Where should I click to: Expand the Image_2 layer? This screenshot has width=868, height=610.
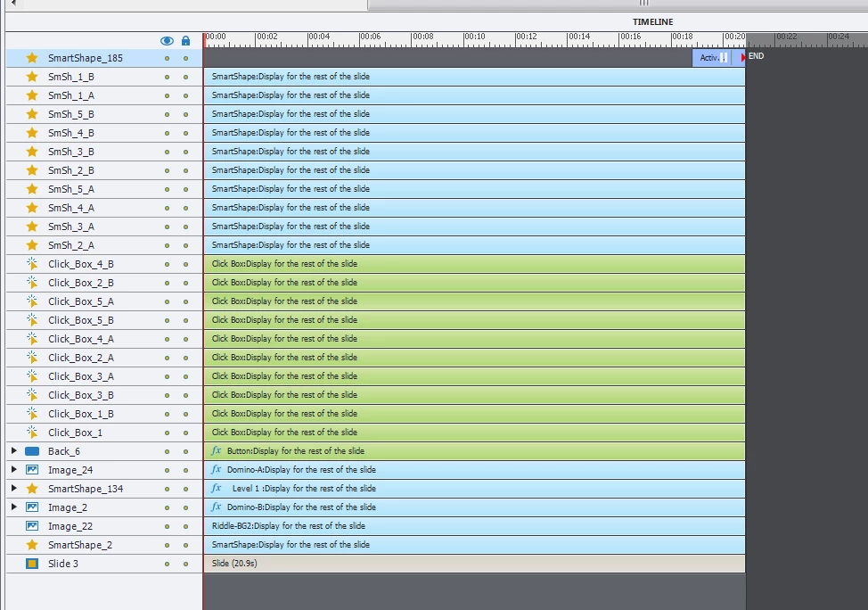(x=14, y=507)
